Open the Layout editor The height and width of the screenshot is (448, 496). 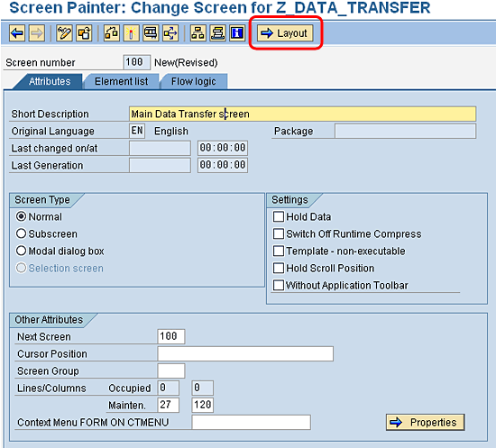(x=285, y=33)
